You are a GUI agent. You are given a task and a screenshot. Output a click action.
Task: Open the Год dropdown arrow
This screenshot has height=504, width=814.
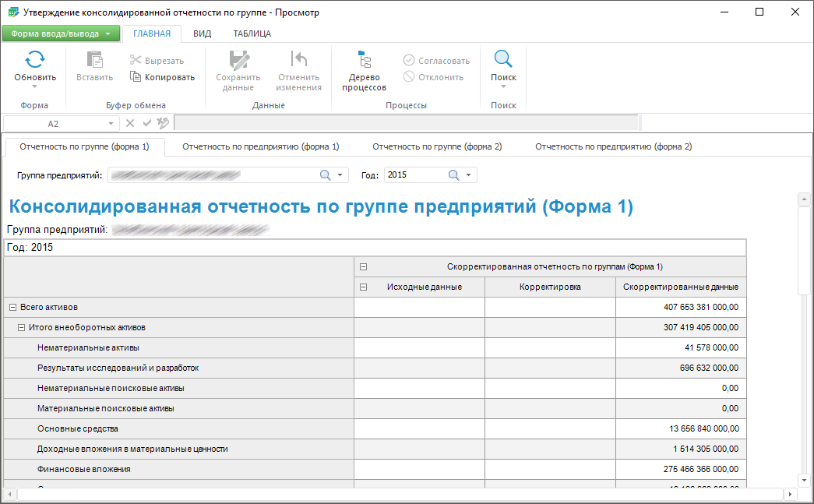pyautogui.click(x=469, y=175)
